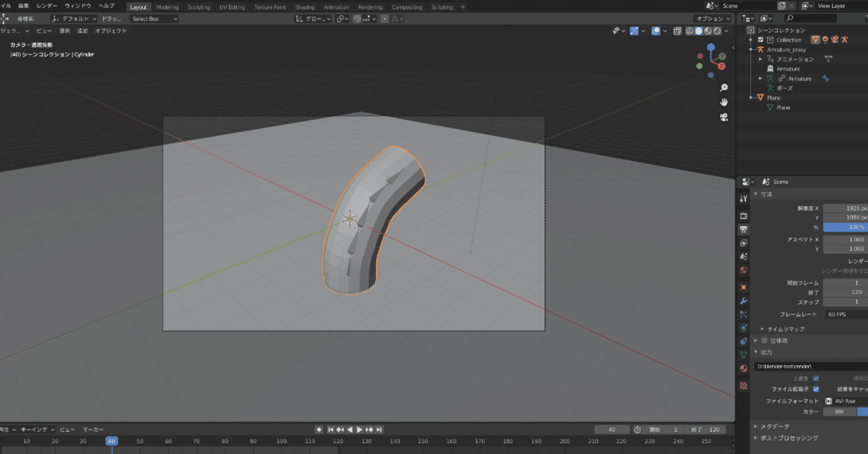Jump to first frame in timeline

[331, 430]
